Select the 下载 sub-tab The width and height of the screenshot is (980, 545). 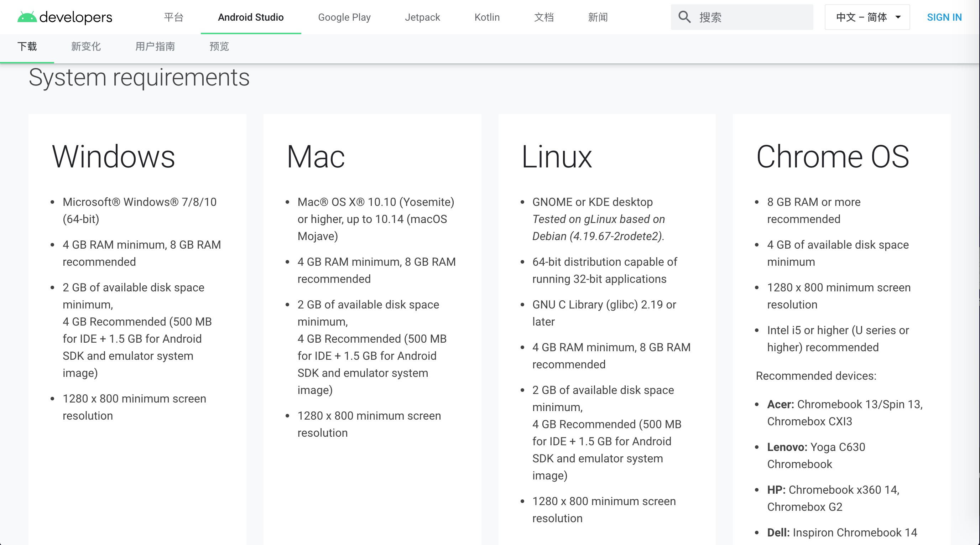pos(27,46)
